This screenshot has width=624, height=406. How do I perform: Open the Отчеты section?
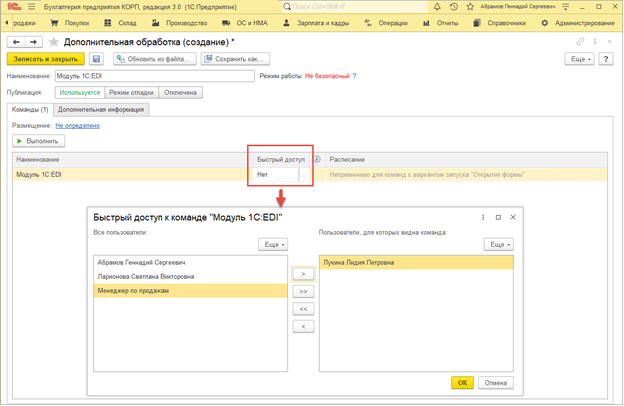click(440, 23)
